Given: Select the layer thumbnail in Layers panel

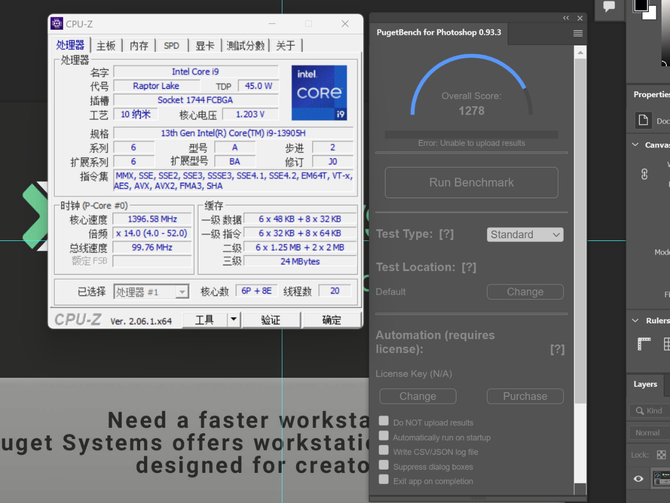Looking at the screenshot, I should coord(661,479).
